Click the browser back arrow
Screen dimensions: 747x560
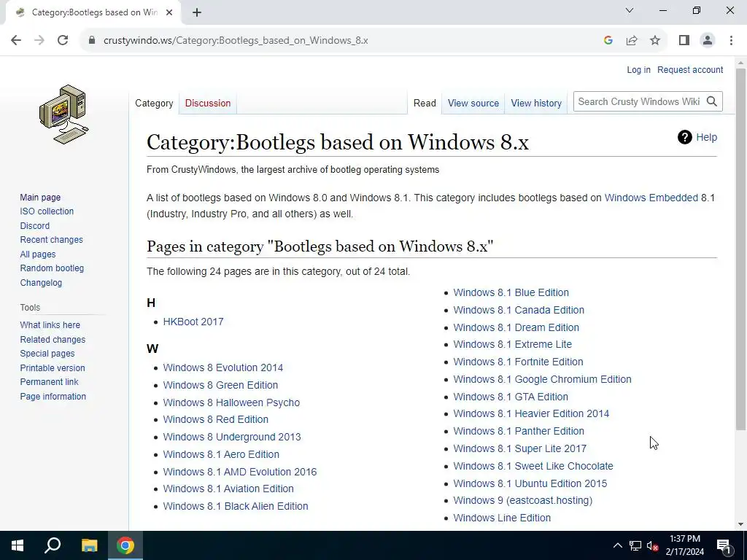coord(16,41)
